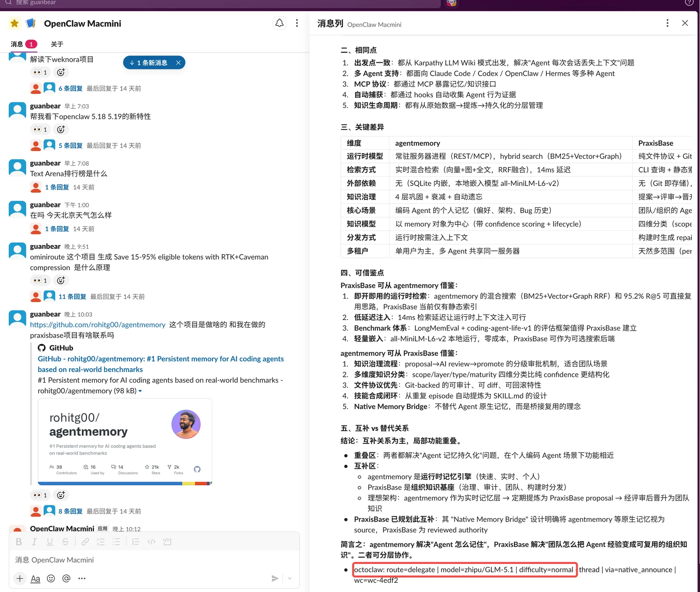The image size is (700, 592).
Task: Close the thread panel
Action: coord(685,23)
